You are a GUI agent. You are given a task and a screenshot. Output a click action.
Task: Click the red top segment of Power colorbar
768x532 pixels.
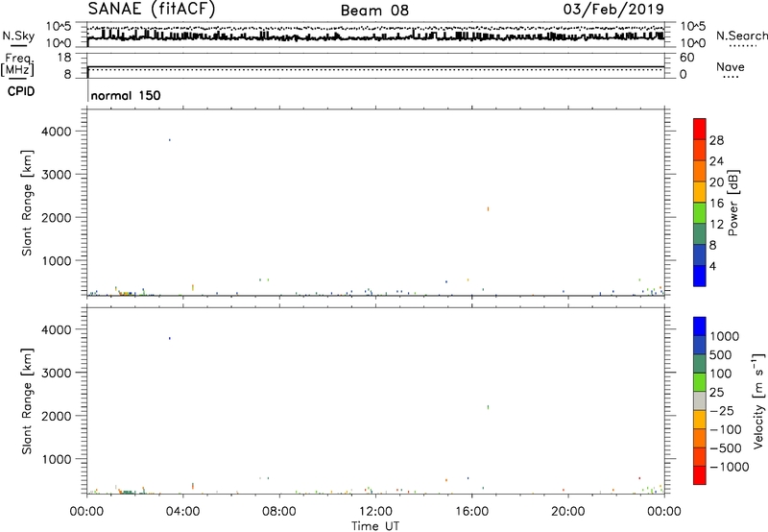700,129
